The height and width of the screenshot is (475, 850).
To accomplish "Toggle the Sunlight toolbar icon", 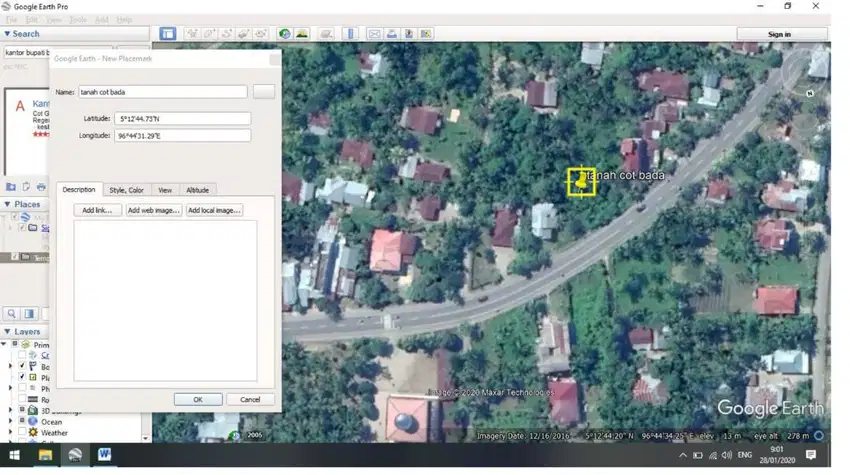I will pos(302,34).
